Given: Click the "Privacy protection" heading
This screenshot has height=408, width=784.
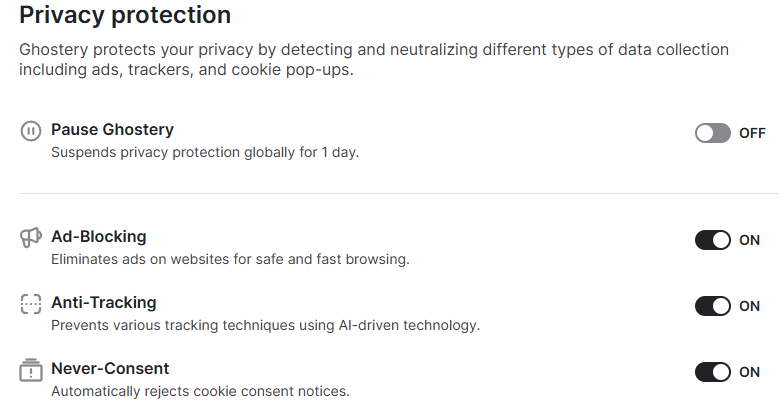Looking at the screenshot, I should 125,15.
